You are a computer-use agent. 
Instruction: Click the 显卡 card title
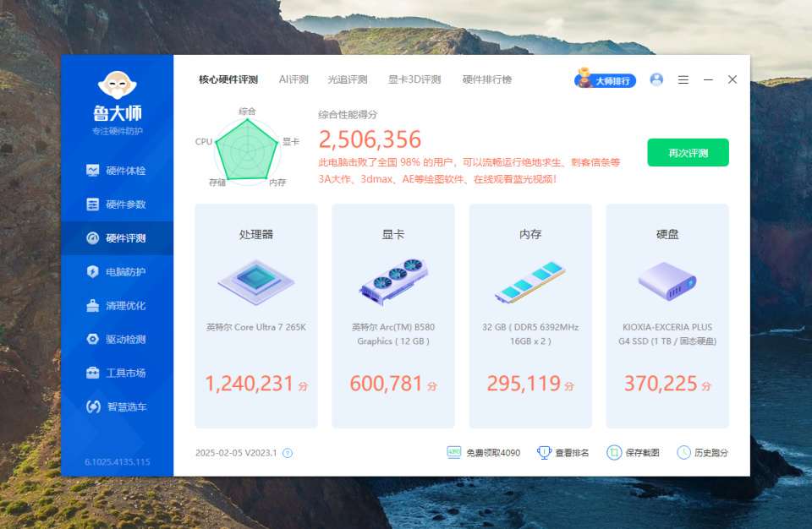(x=393, y=234)
